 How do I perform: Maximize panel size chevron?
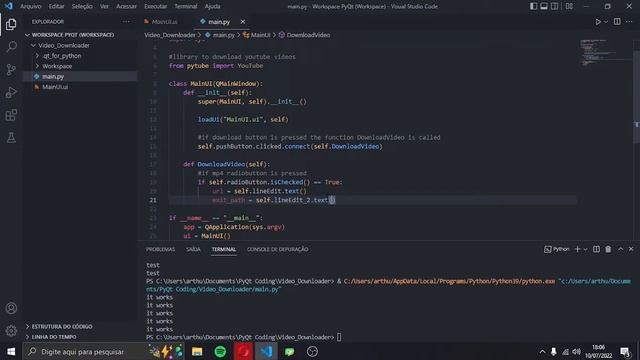(620, 249)
